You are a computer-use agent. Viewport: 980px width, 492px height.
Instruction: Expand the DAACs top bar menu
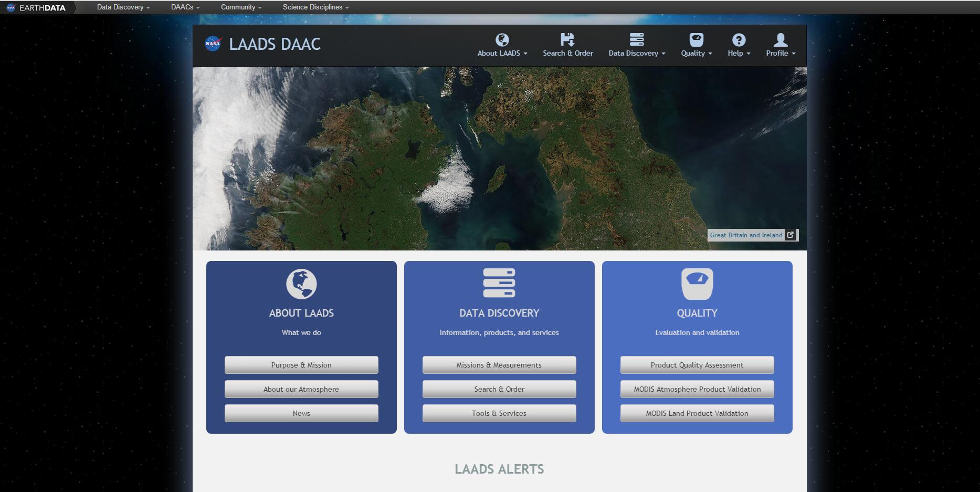(x=185, y=7)
